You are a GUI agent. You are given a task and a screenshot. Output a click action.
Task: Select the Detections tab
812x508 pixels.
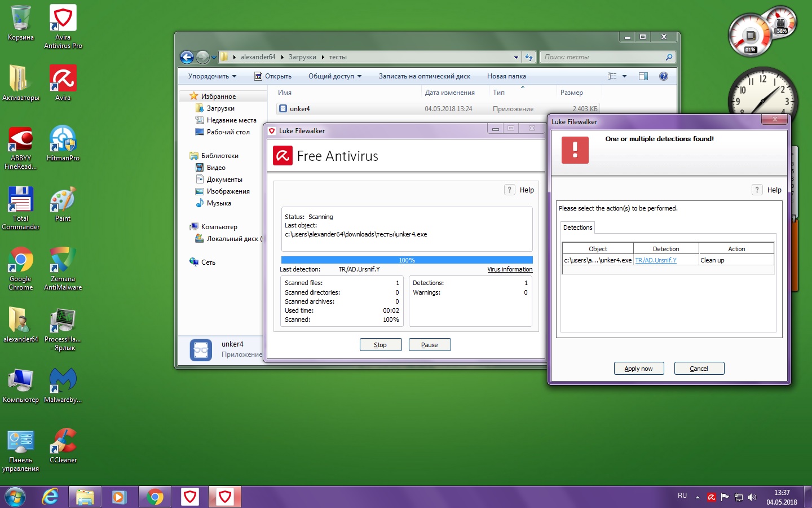[577, 227]
